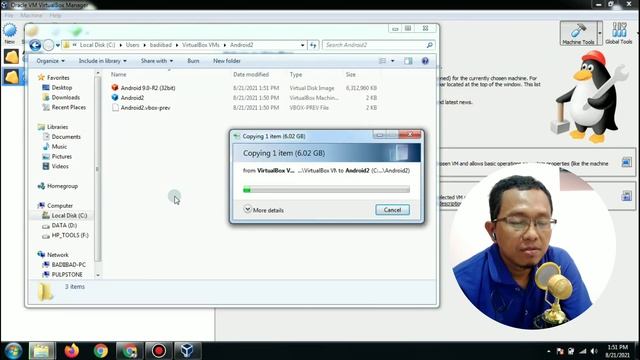640x360 pixels.
Task: Open Favorites in navigation pane
Action: click(x=58, y=78)
